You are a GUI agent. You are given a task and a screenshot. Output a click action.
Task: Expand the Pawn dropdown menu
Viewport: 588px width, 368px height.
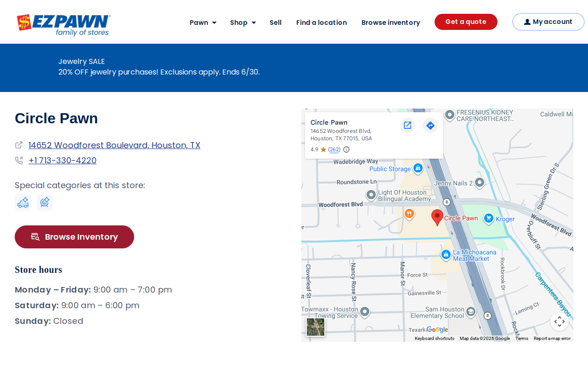[x=203, y=23]
